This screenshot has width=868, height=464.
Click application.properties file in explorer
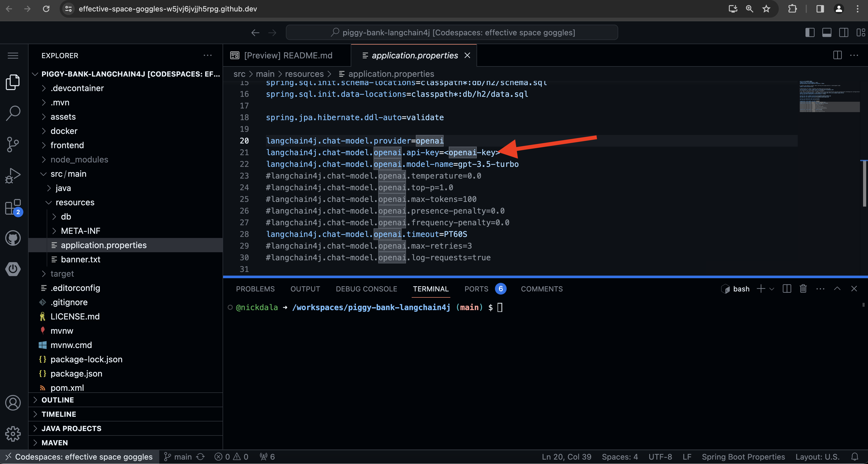(x=104, y=245)
